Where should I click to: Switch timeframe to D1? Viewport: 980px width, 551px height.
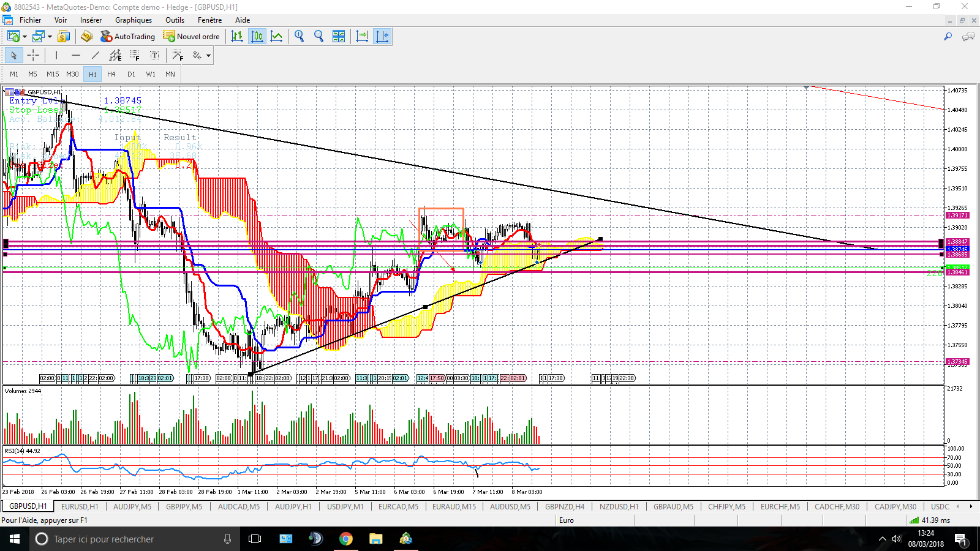click(131, 74)
